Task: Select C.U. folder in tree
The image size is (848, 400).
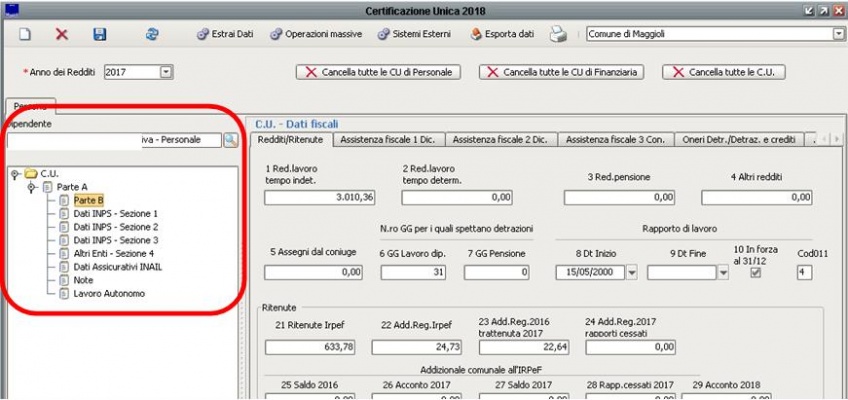Action: pos(42,174)
